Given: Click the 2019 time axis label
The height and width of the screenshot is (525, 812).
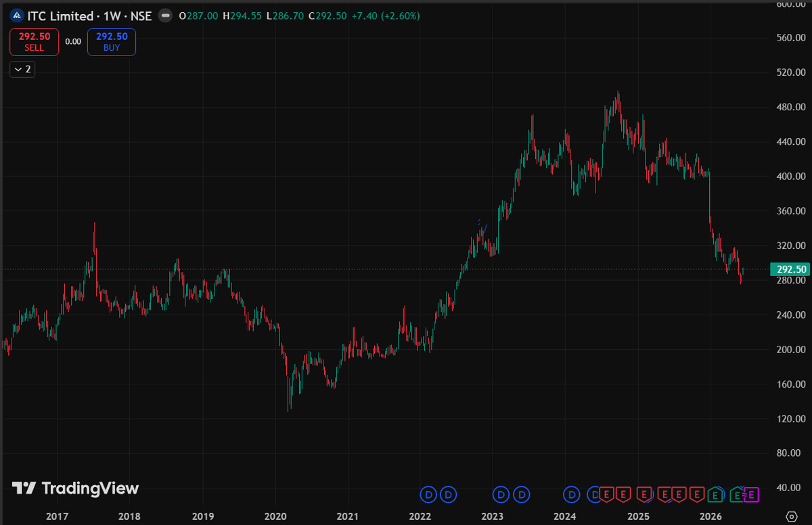Looking at the screenshot, I should (202, 517).
